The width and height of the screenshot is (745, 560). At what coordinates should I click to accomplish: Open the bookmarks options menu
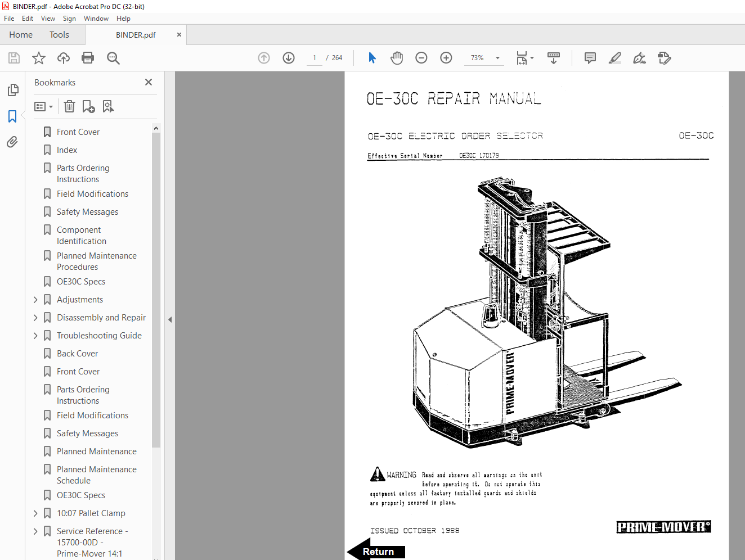[x=43, y=106]
